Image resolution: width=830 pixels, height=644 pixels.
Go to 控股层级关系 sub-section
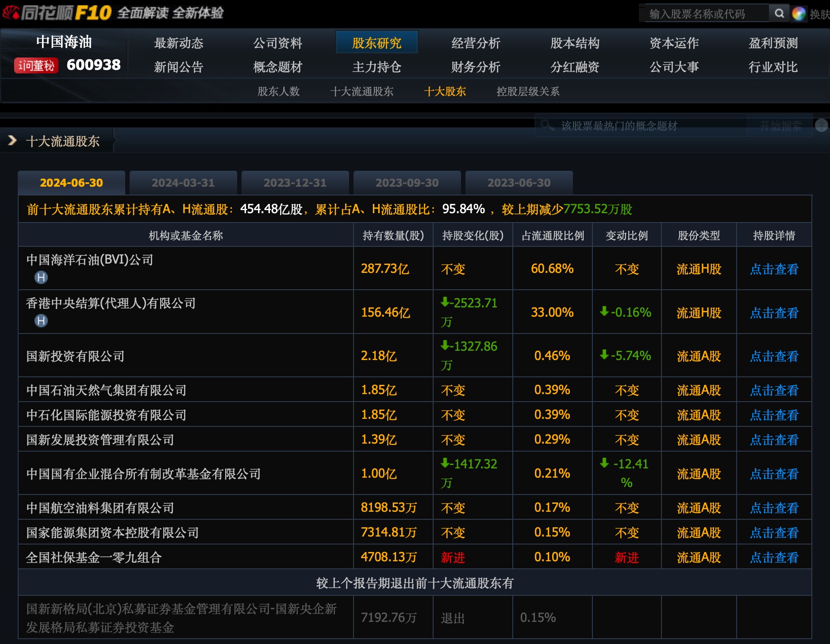click(x=528, y=92)
